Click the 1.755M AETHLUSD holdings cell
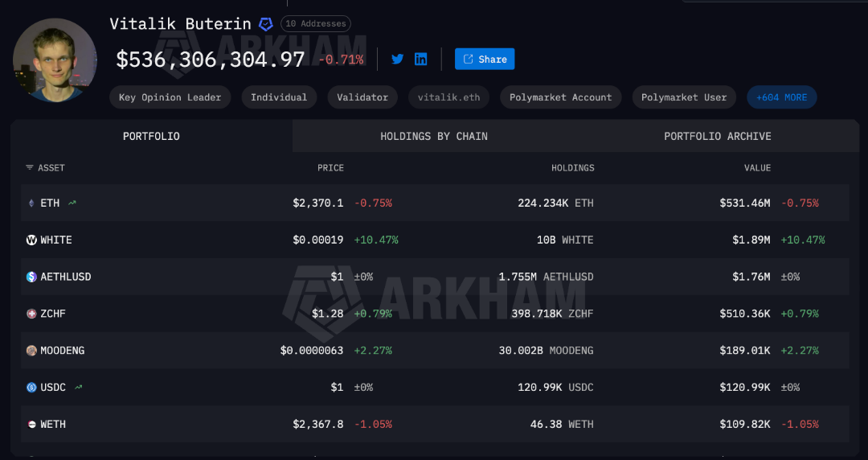 click(546, 277)
